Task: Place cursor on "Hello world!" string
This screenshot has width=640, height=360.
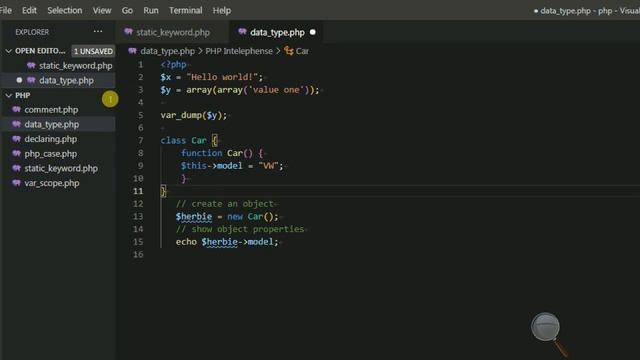Action: tap(222, 77)
